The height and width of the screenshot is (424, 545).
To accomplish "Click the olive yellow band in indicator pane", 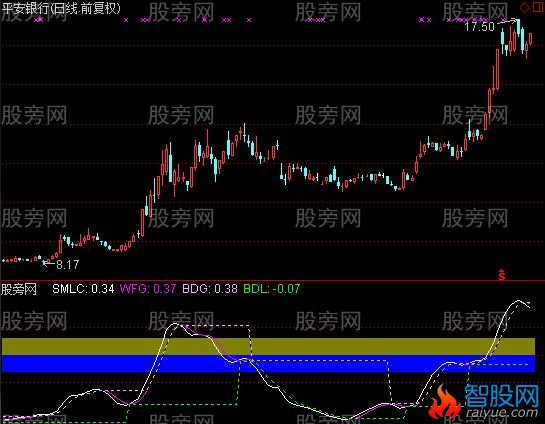I will (x=268, y=346).
